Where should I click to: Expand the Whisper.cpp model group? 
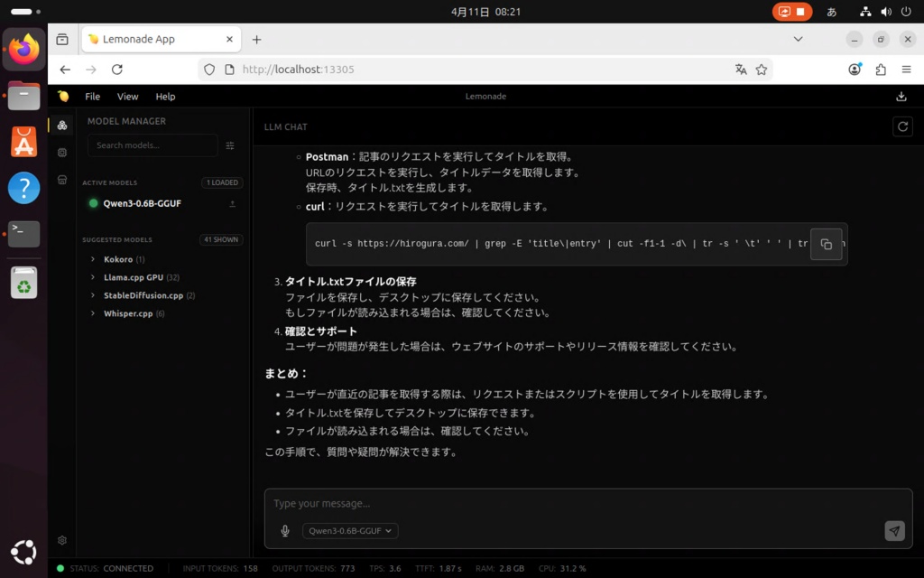click(93, 313)
